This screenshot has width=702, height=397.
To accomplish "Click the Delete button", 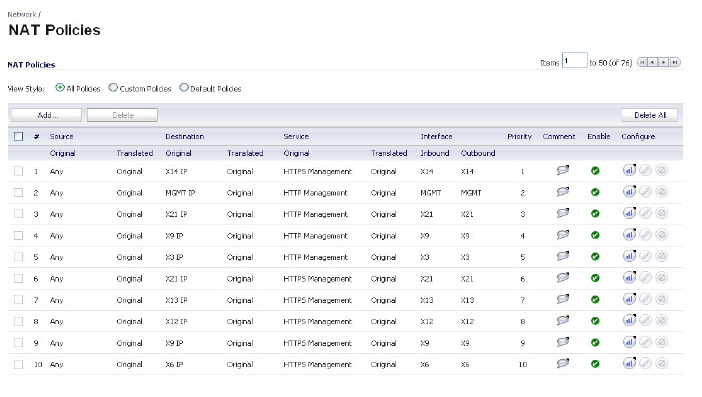I will tap(122, 115).
